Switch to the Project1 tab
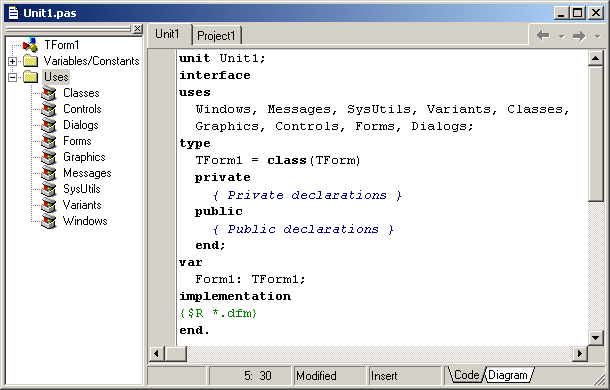 point(216,36)
